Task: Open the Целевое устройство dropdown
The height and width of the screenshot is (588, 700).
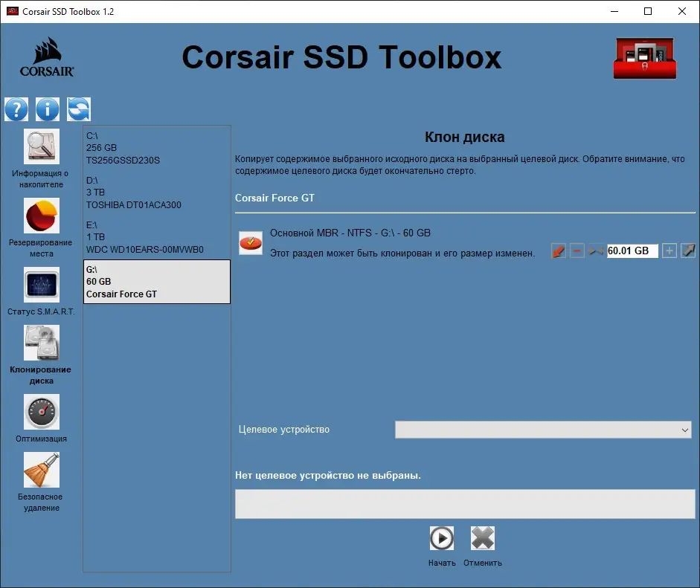Action: point(542,430)
